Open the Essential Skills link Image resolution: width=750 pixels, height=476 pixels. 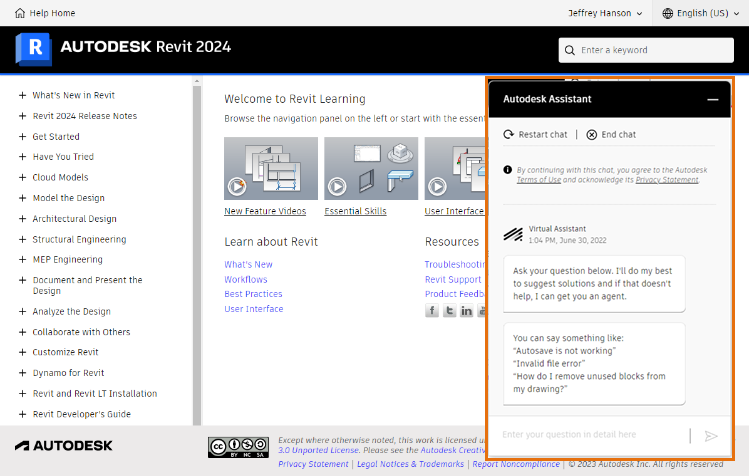click(x=355, y=211)
